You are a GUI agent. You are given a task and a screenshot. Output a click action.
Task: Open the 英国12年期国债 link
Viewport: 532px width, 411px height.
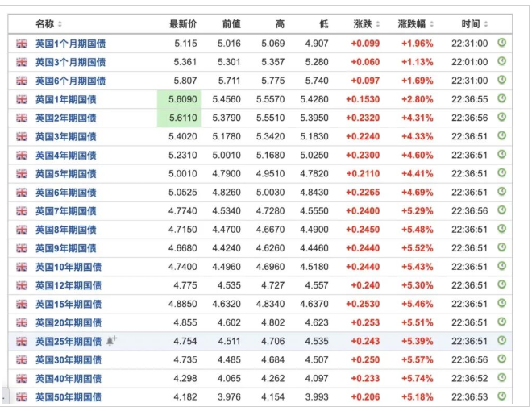click(69, 285)
